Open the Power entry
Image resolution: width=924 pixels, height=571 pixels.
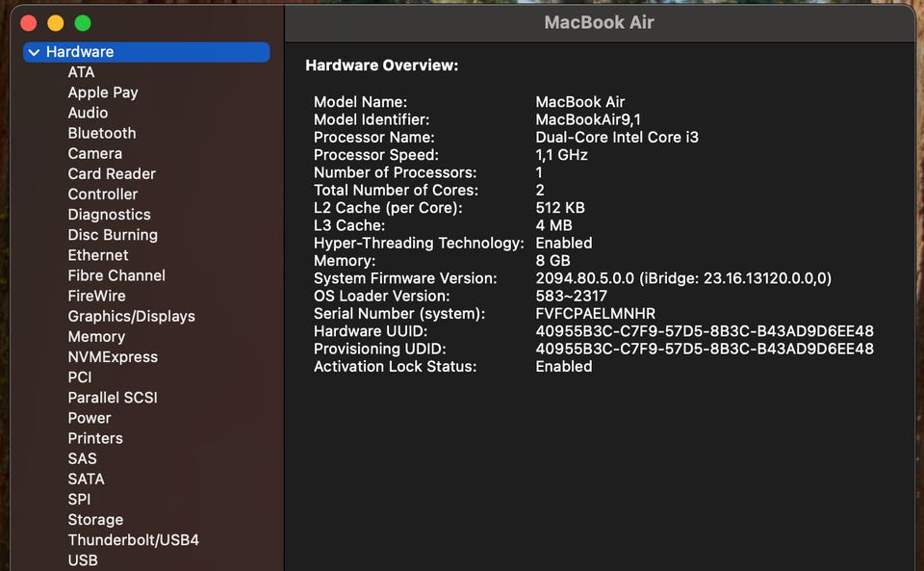89,418
